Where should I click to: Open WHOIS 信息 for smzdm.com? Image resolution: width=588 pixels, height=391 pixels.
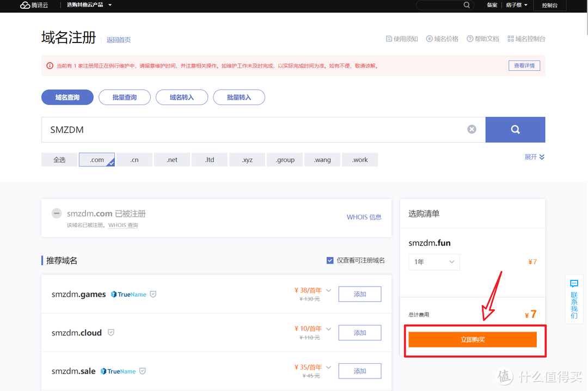[364, 217]
